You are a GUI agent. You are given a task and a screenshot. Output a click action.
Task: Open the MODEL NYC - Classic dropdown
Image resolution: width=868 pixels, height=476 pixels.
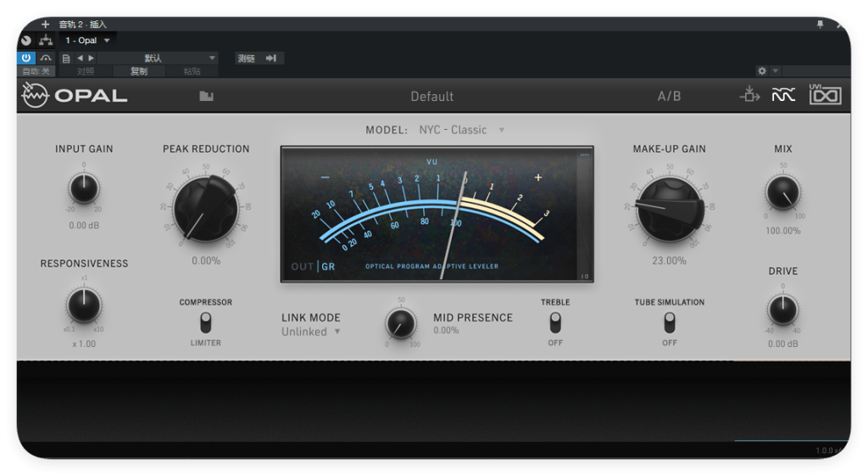pos(462,130)
